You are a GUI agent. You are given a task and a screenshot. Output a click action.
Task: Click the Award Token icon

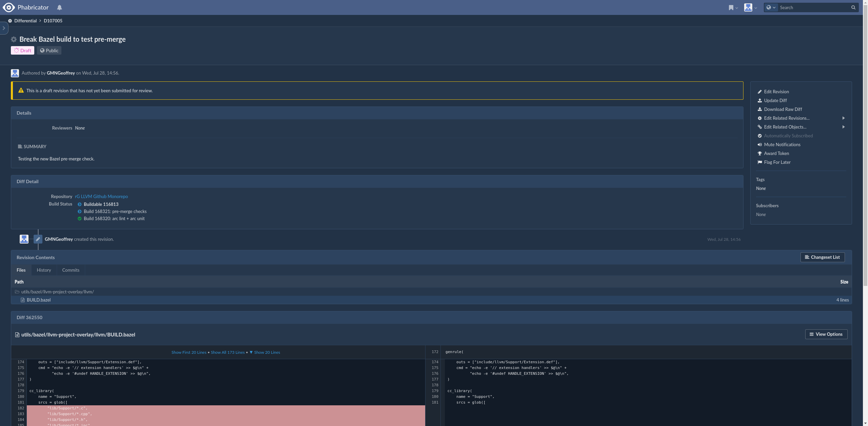click(760, 153)
